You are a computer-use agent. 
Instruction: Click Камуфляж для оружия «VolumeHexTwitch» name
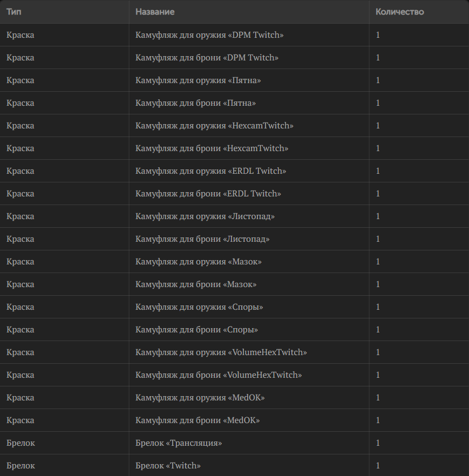pos(221,352)
